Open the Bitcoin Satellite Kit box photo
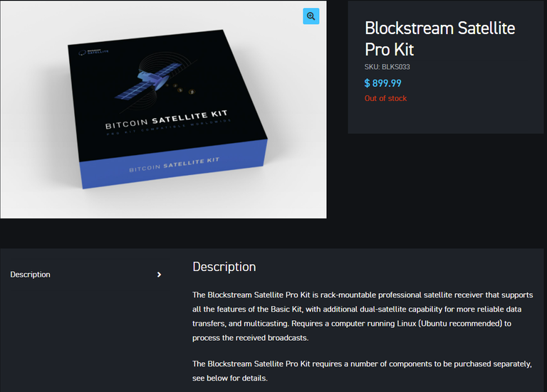This screenshot has height=392, width=547. pyautogui.click(x=163, y=110)
